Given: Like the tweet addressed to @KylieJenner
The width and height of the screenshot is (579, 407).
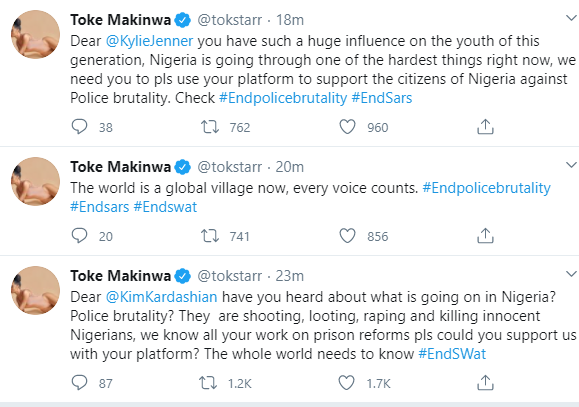Looking at the screenshot, I should pyautogui.click(x=347, y=127).
